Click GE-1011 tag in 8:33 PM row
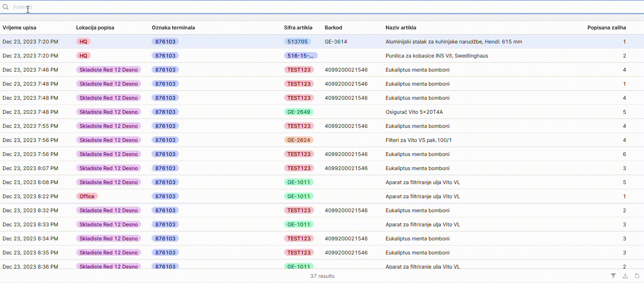This screenshot has height=283, width=644. (x=299, y=225)
